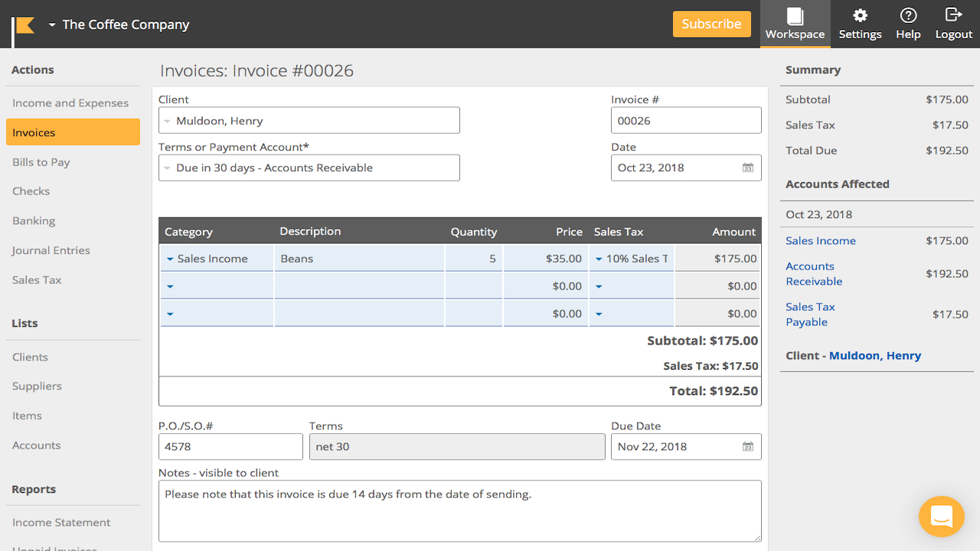980x551 pixels.
Task: Open the Client dropdown Muldoon, Henry
Action: pos(309,120)
